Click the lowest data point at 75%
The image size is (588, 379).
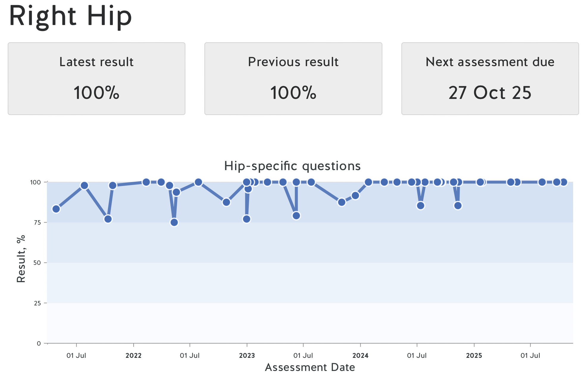[x=174, y=222]
